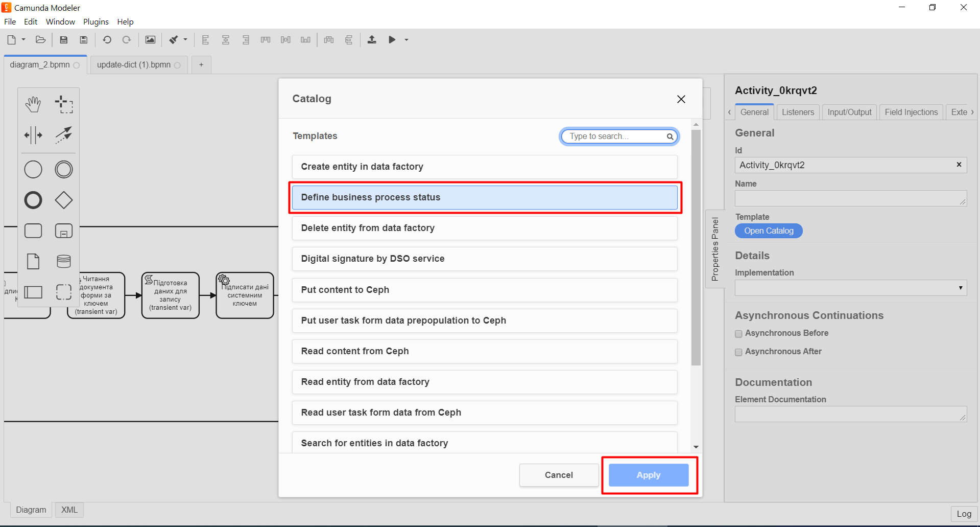Distribute elements vertically icon
This screenshot has height=527, width=980.
click(x=349, y=40)
